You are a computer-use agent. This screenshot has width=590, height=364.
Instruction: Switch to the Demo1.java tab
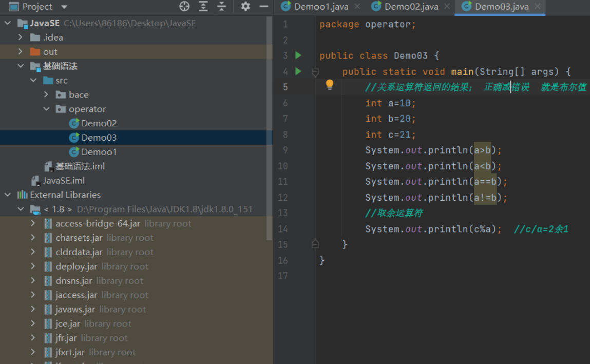click(x=321, y=7)
